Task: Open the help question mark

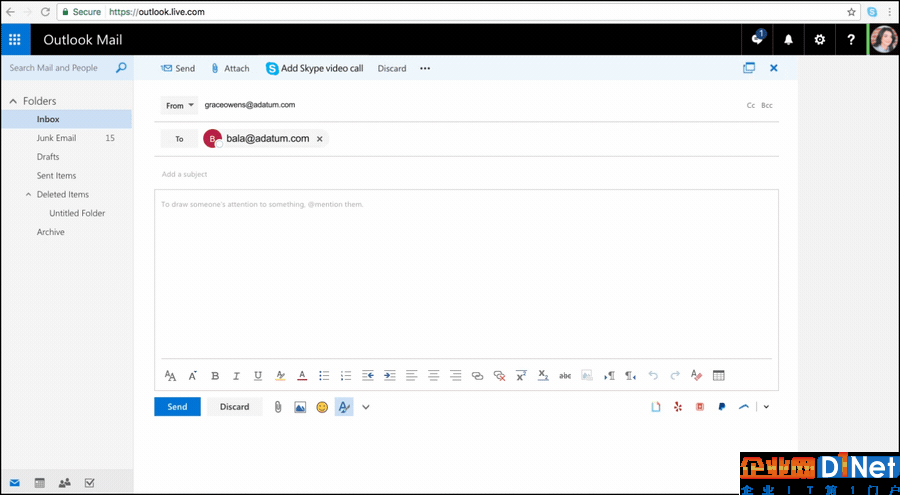Action: (851, 40)
